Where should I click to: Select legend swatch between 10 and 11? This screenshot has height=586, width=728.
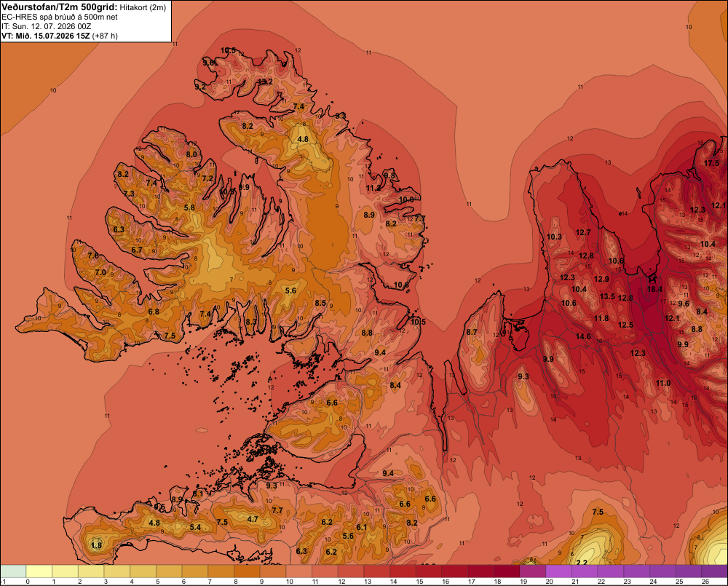(299, 571)
